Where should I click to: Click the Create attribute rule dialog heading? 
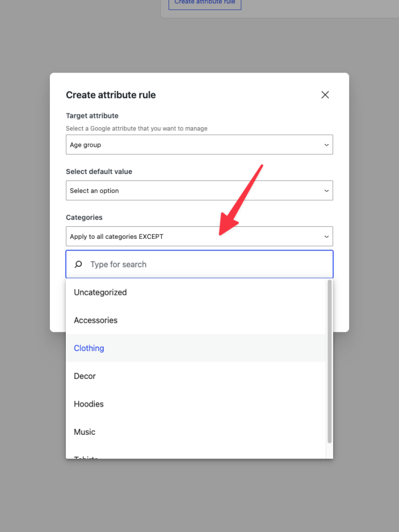pos(111,95)
